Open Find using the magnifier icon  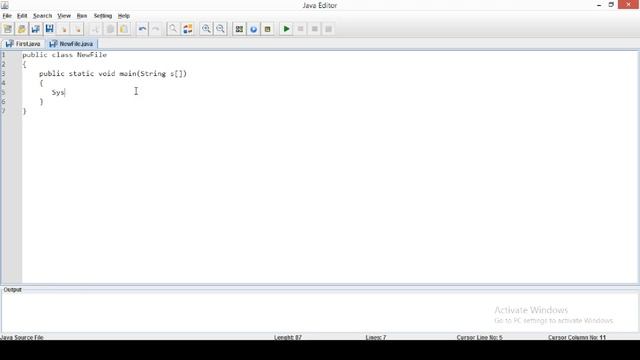pyautogui.click(x=173, y=29)
